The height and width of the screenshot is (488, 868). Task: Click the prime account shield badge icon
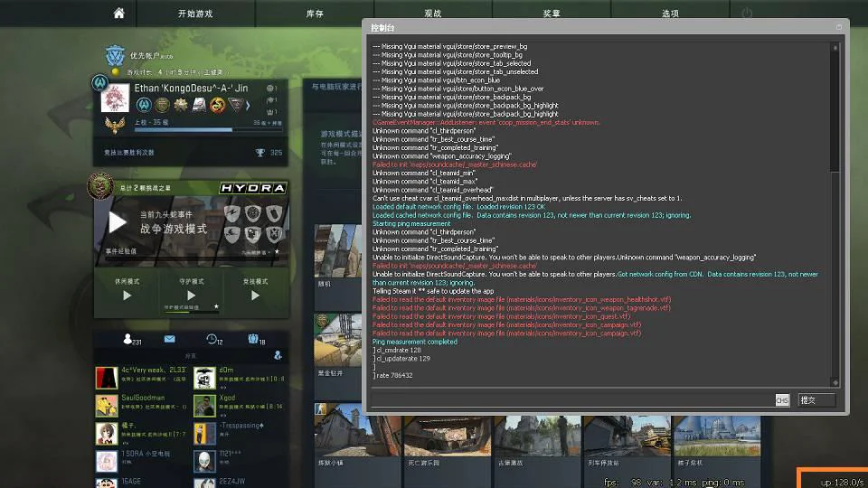115,55
